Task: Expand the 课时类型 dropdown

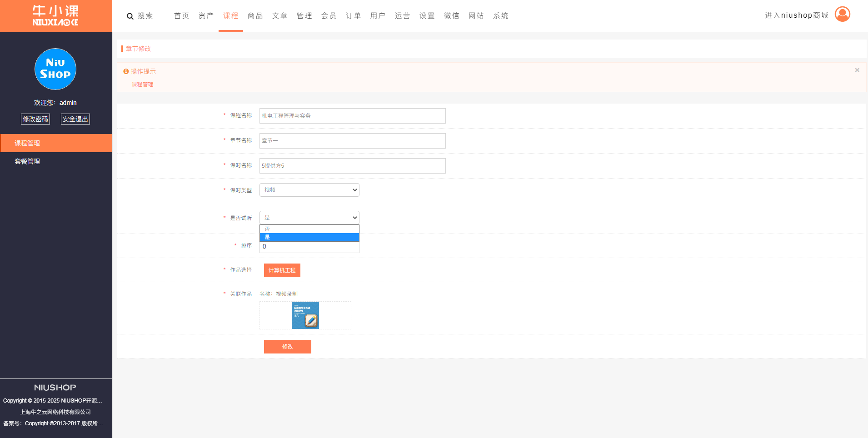Action: coord(309,190)
